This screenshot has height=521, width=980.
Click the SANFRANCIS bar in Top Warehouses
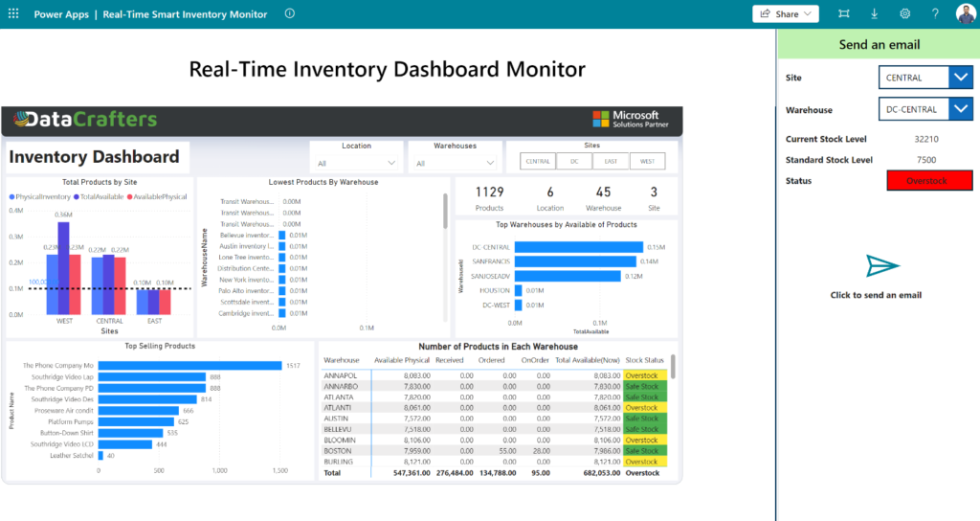[x=575, y=261]
